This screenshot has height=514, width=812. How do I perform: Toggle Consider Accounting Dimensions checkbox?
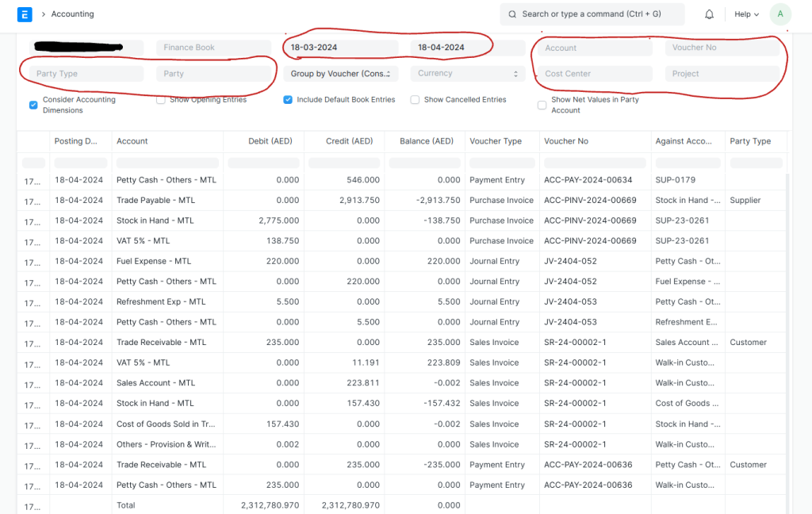tap(33, 105)
